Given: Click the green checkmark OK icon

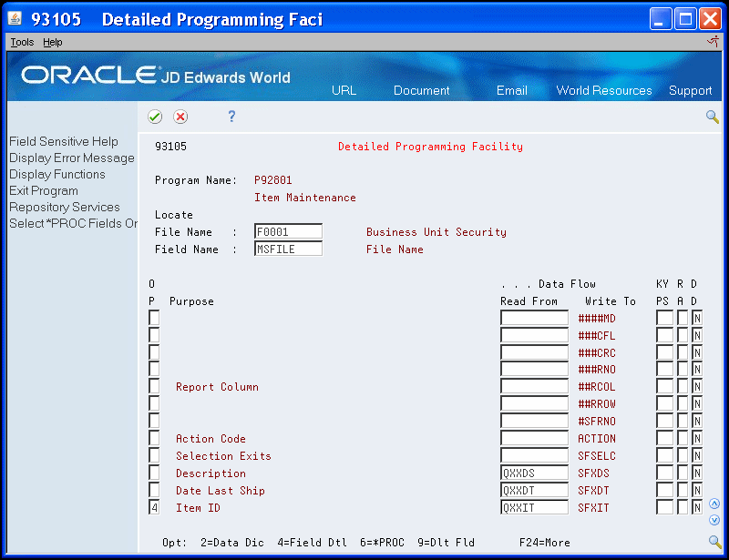Looking at the screenshot, I should (155, 117).
